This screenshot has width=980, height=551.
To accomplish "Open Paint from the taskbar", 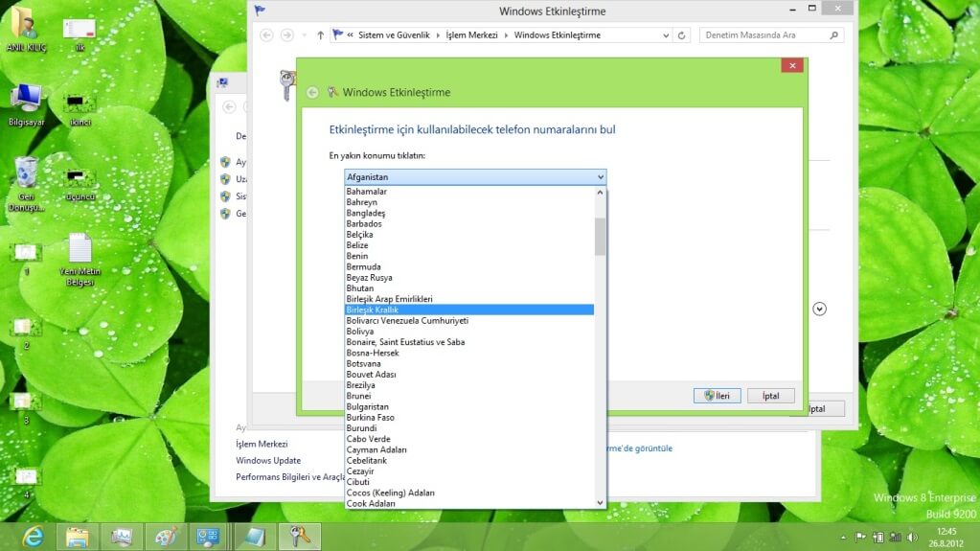I will pos(165,537).
